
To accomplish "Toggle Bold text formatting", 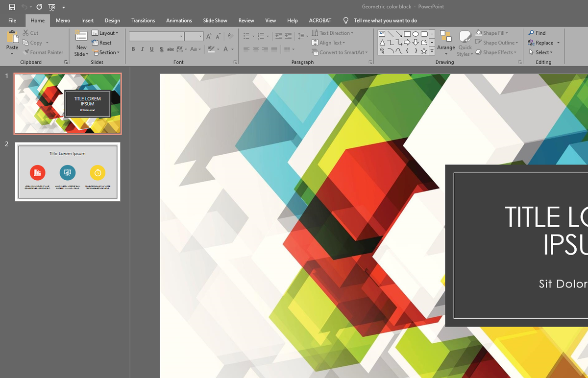I will 133,49.
